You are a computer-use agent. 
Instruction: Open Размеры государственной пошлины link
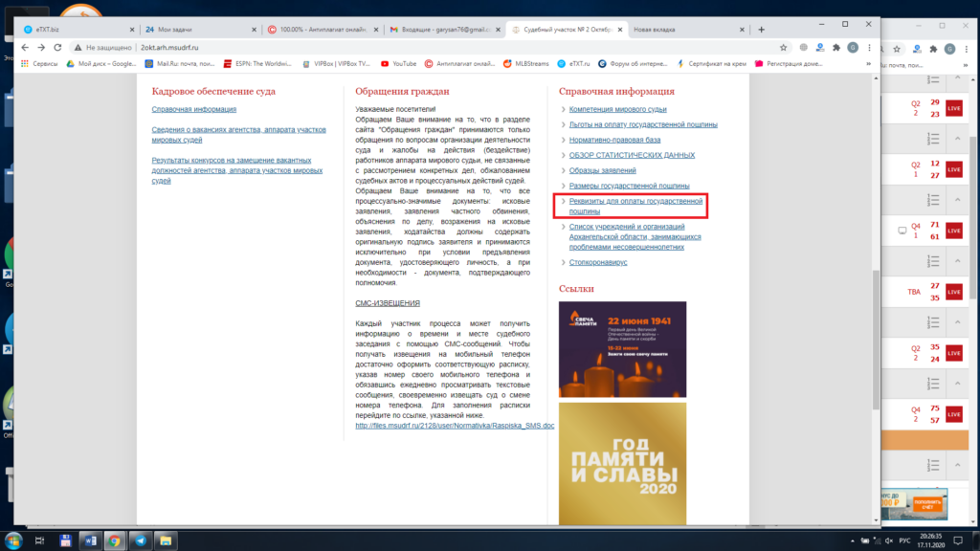click(629, 186)
